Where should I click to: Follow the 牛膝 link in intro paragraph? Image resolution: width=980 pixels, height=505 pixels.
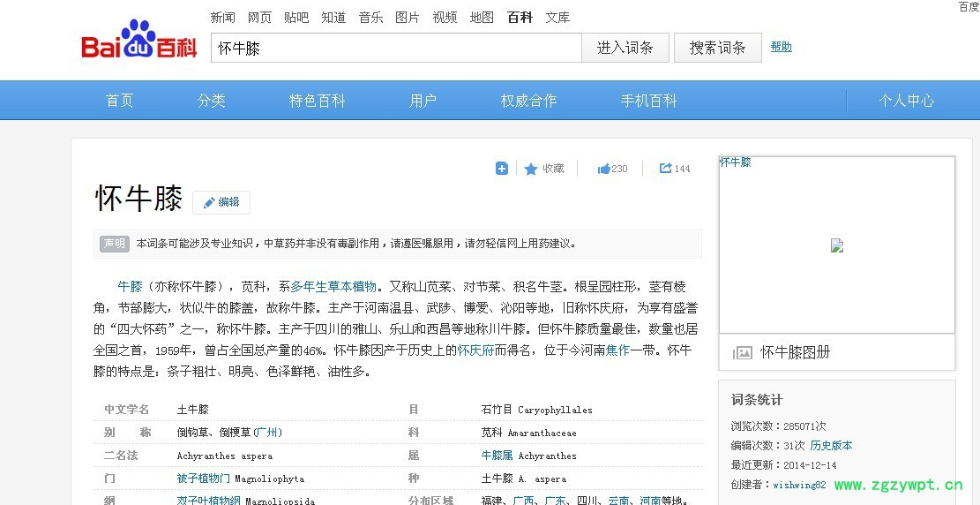coord(130,287)
